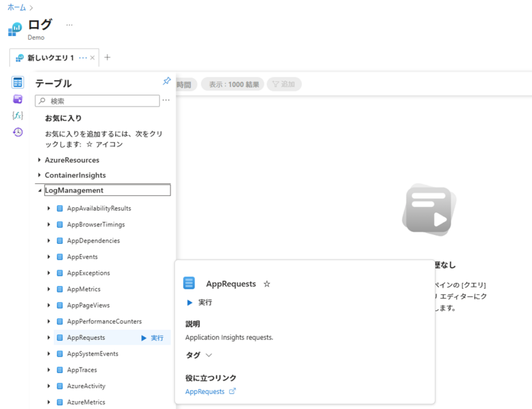
Task: Expand the タグ section chevron
Action: coord(209,356)
